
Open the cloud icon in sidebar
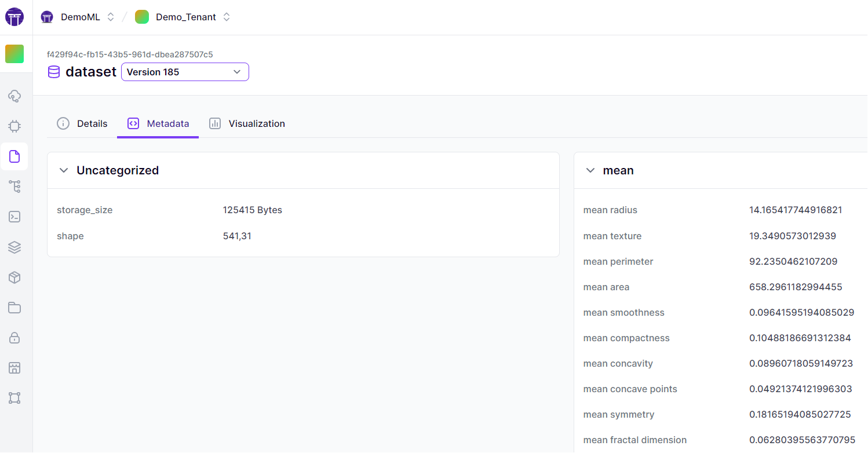click(x=14, y=96)
